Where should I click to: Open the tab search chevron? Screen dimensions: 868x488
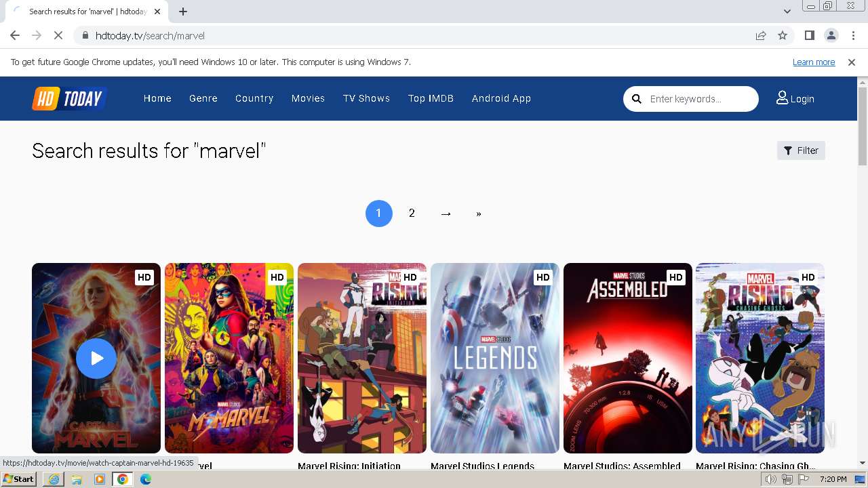(x=787, y=12)
